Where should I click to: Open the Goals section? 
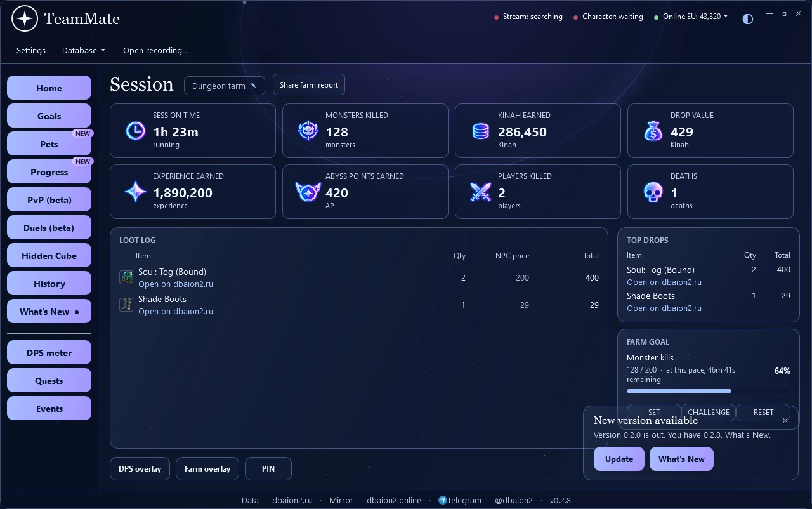pyautogui.click(x=49, y=116)
